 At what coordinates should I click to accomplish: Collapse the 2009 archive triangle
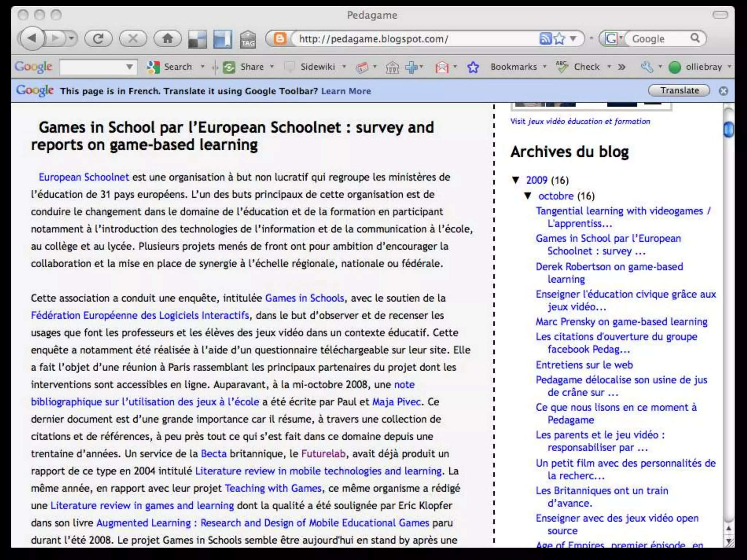coord(516,180)
